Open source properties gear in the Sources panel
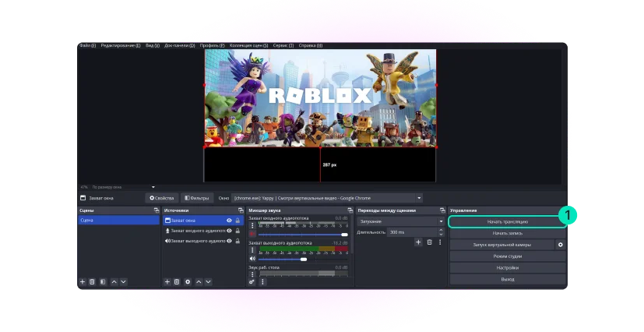The height and width of the screenshot is (332, 644). [188, 281]
